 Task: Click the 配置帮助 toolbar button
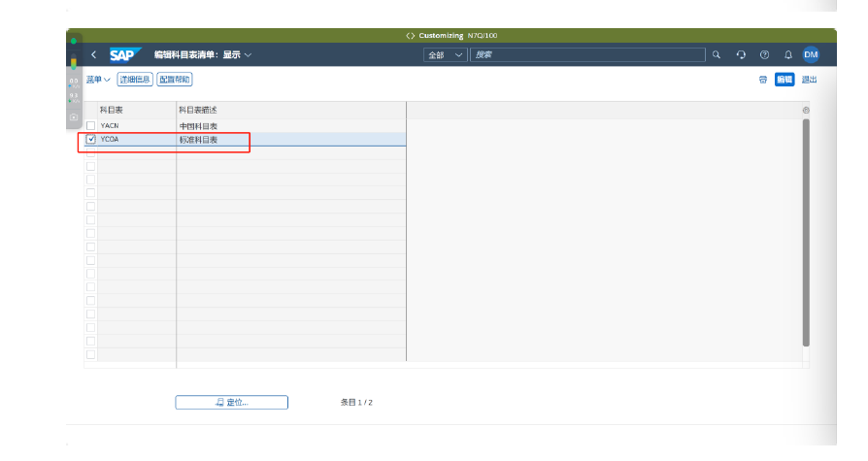(175, 80)
